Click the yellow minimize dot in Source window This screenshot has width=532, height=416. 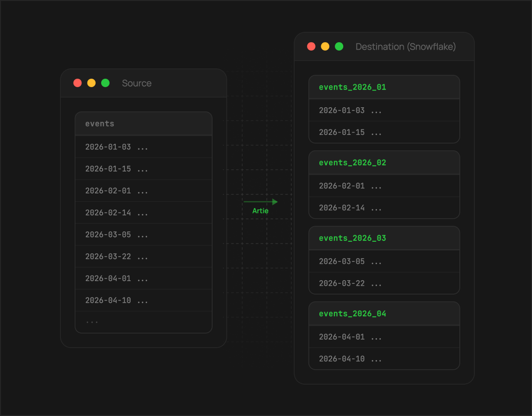click(91, 83)
